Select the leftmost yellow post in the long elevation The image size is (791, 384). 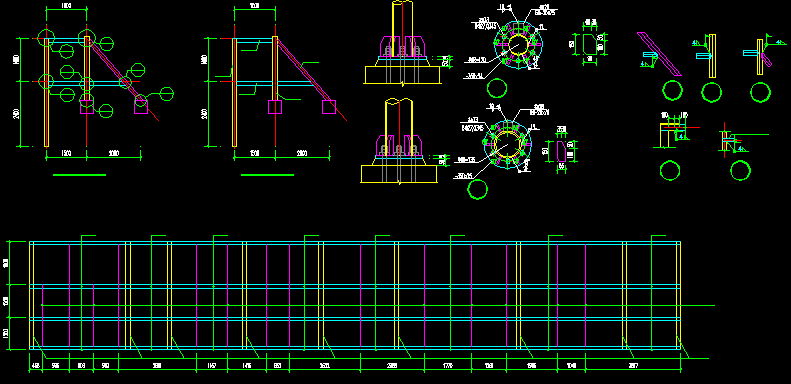[x=31, y=295]
